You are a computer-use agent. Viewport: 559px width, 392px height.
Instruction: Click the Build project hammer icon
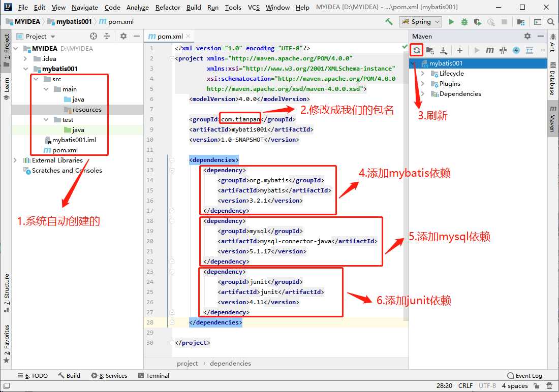coord(389,22)
